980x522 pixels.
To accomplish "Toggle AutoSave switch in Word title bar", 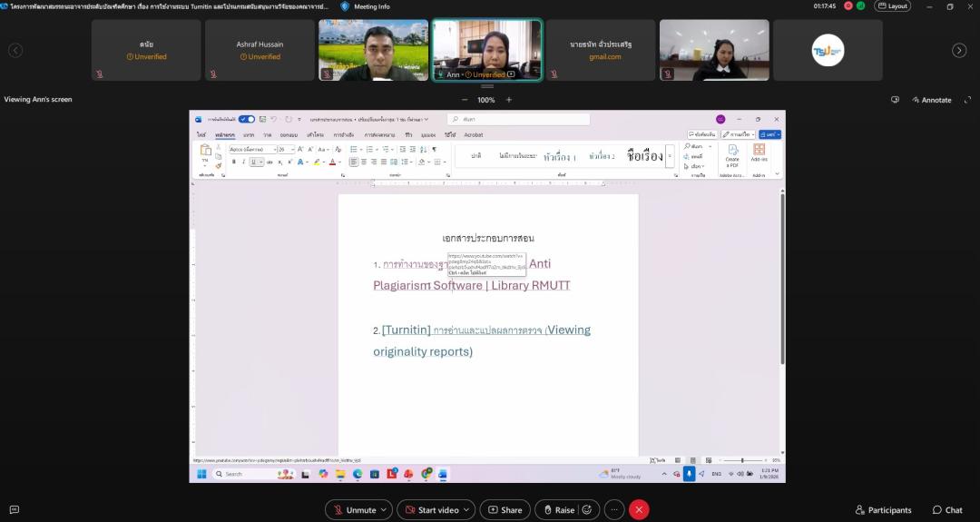I will pos(246,119).
